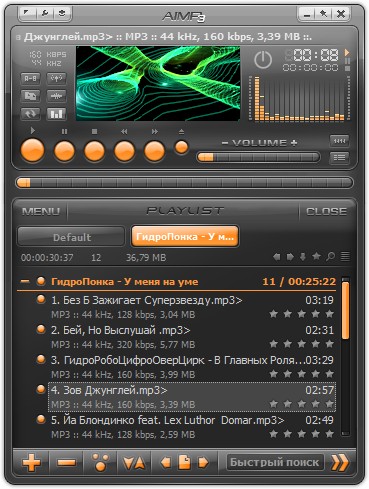The height and width of the screenshot is (489, 369).
Task: Raise volume with the plus sign
Action: (294, 143)
